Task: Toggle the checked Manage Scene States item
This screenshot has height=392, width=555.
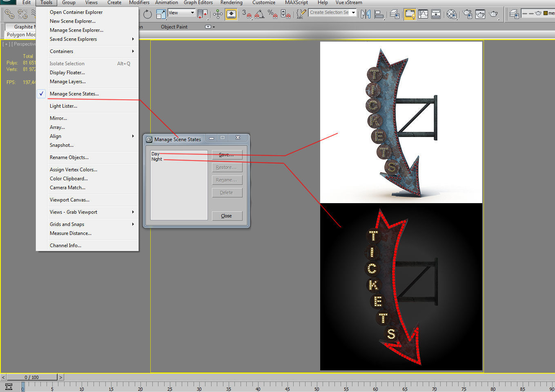Action: point(87,94)
